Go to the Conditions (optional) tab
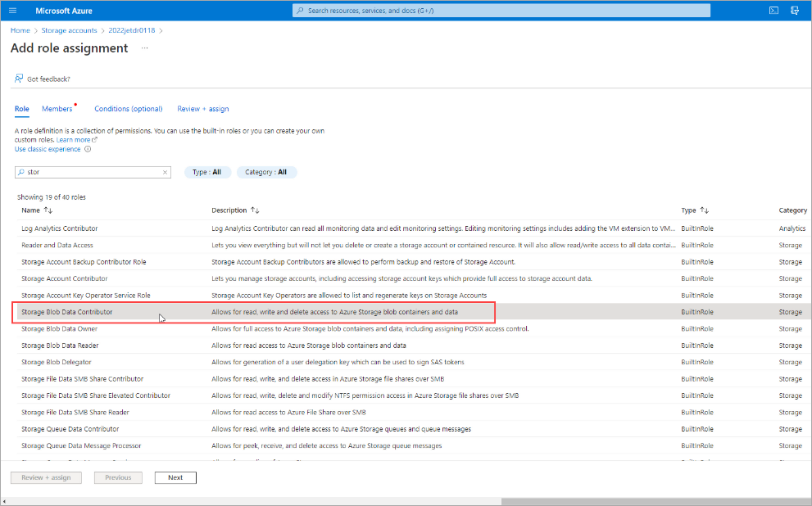812x506 pixels. click(x=128, y=109)
